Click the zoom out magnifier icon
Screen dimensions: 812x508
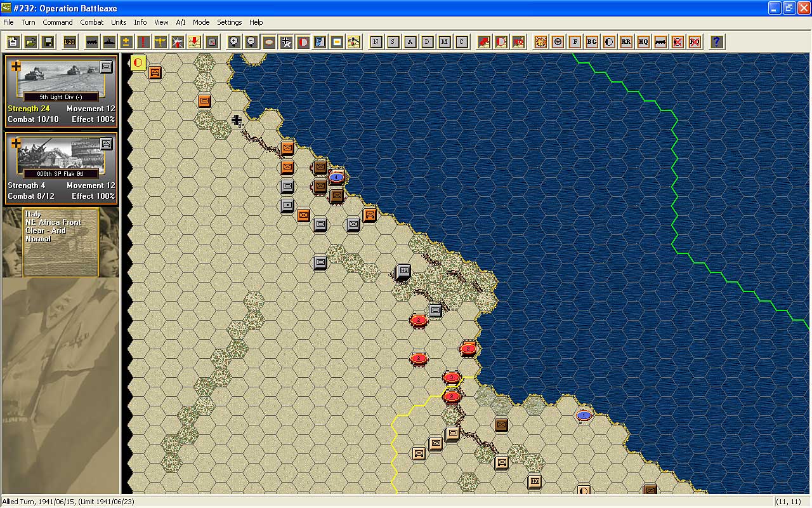pyautogui.click(x=252, y=42)
